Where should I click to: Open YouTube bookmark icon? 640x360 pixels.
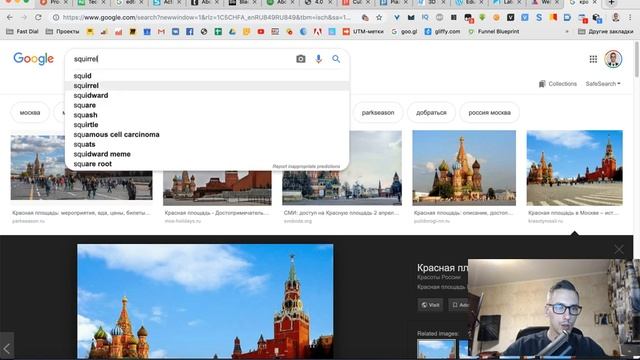260,31
